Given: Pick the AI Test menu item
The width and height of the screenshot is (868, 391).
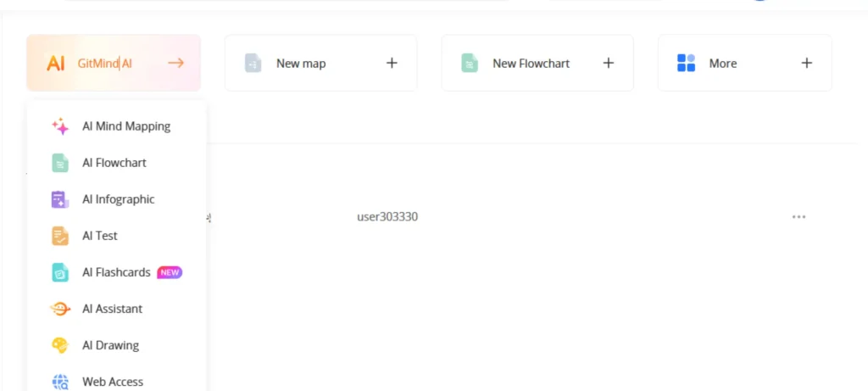Looking at the screenshot, I should [x=116, y=236].
